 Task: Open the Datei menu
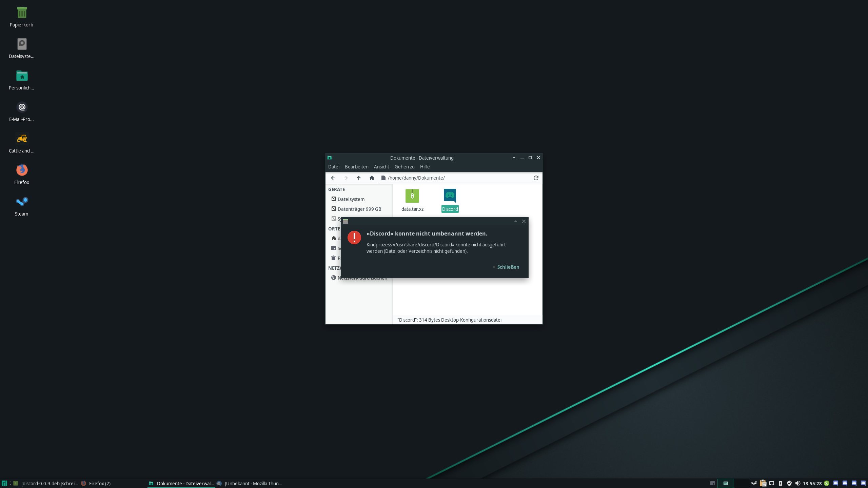click(334, 167)
